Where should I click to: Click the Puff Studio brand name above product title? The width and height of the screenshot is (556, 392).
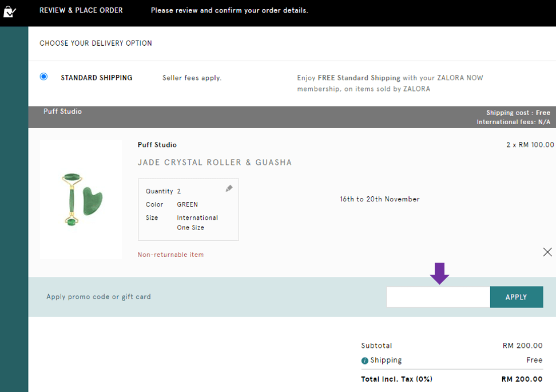point(157,145)
